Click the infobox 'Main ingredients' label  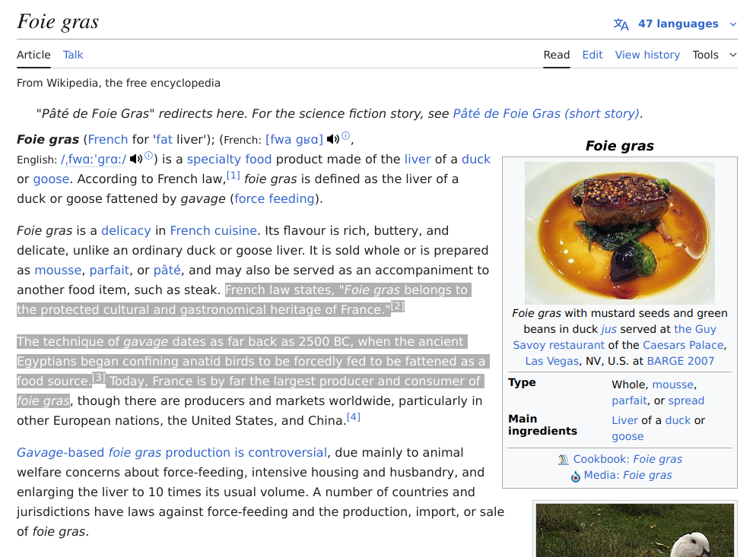(x=542, y=425)
